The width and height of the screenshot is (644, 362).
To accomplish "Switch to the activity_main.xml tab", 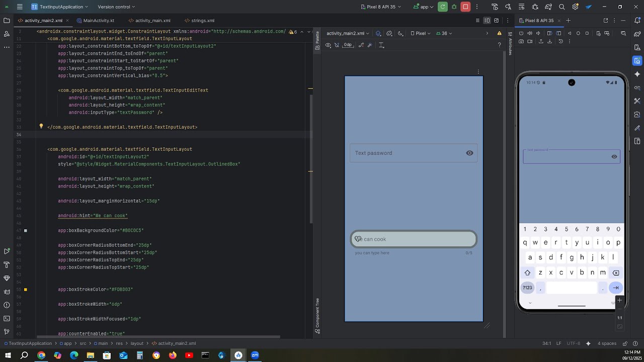I will [149, 21].
